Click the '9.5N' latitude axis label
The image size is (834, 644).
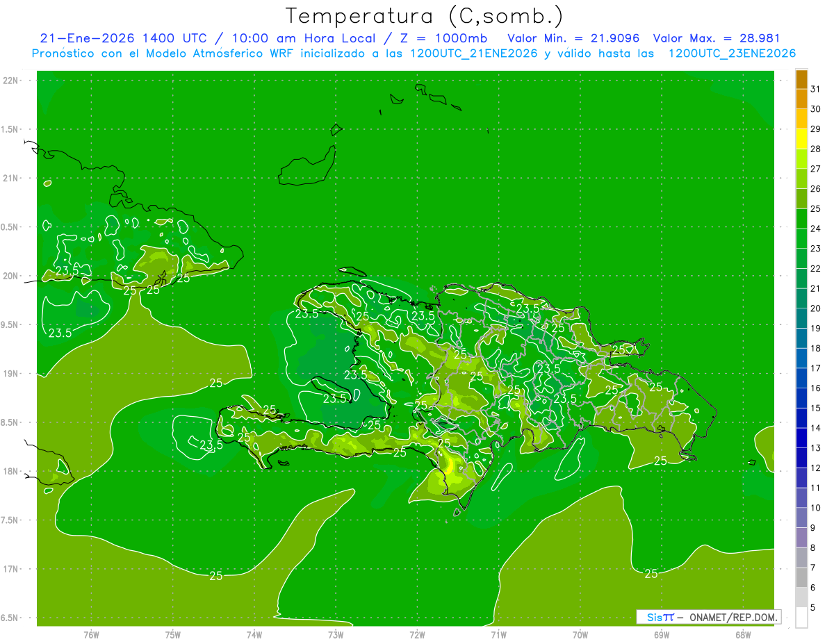tap(10, 324)
